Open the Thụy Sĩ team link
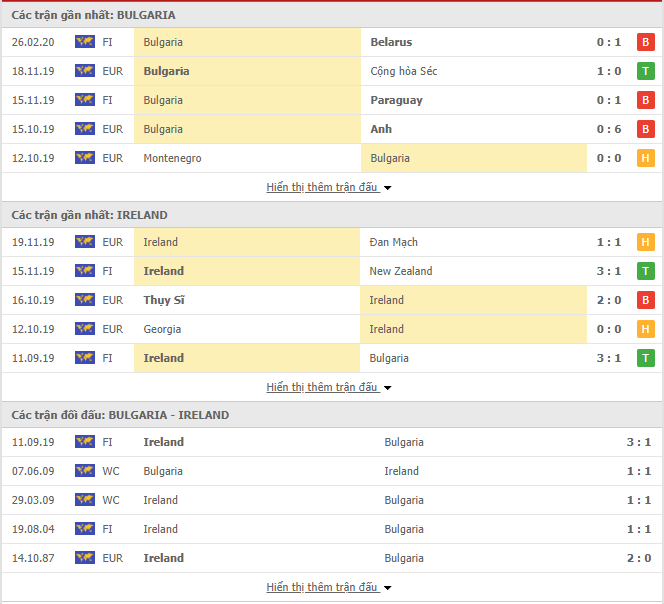Viewport: 664px width, 604px height. 164,300
